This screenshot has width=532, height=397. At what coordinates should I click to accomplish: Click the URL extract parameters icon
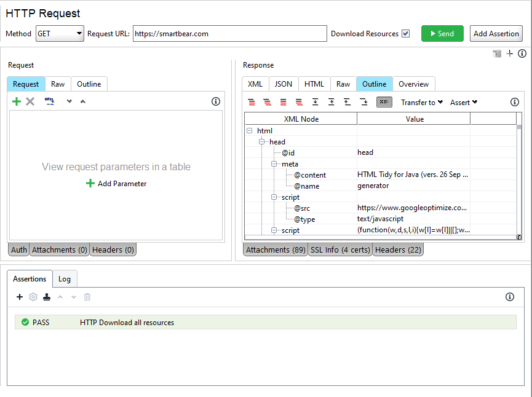click(x=50, y=101)
